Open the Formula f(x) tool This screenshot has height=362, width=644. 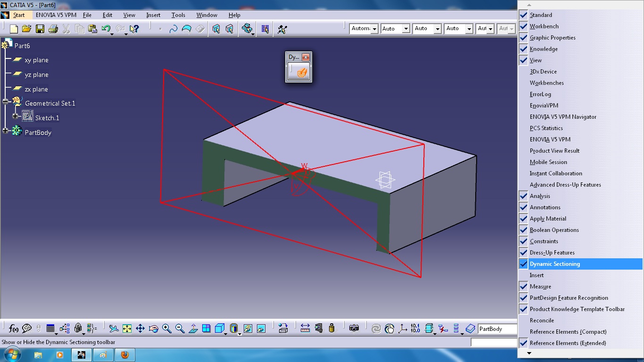(13, 329)
